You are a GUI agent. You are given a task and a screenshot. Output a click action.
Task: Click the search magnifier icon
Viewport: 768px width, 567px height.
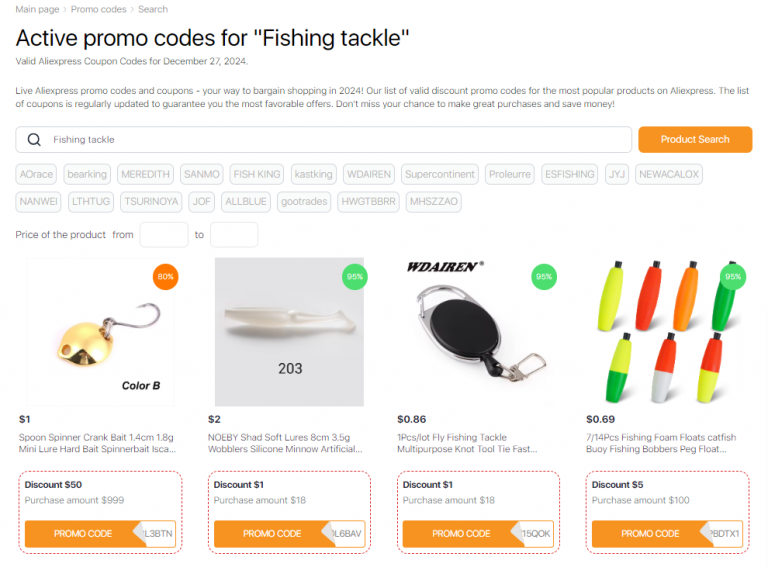[34, 140]
